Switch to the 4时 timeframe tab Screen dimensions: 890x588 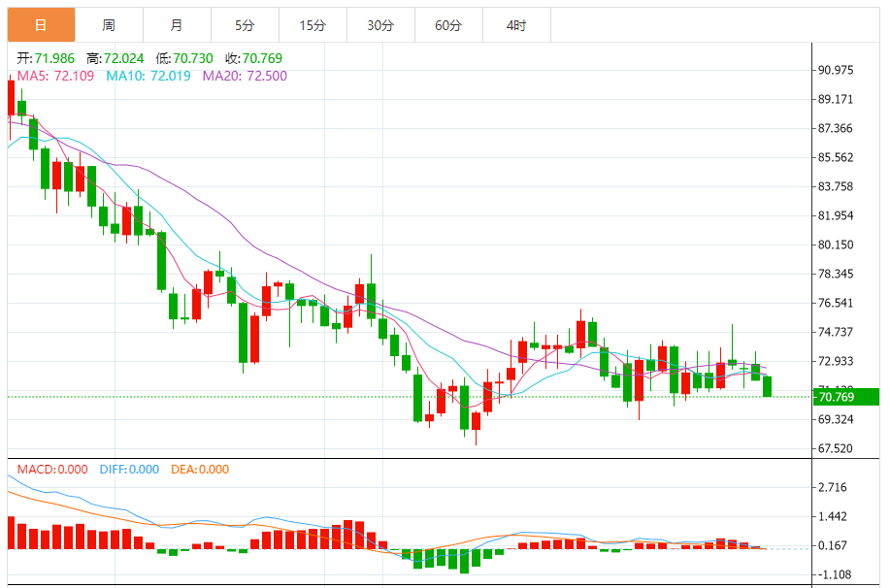coord(516,25)
